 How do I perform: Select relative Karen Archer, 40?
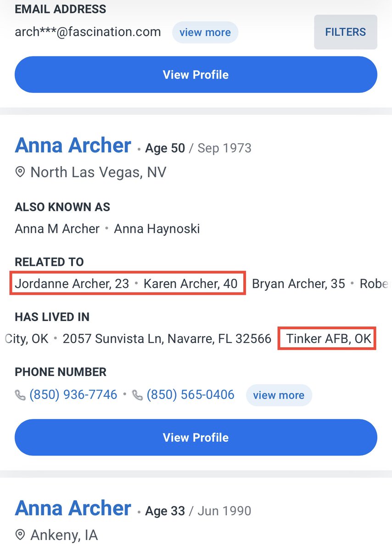point(190,284)
